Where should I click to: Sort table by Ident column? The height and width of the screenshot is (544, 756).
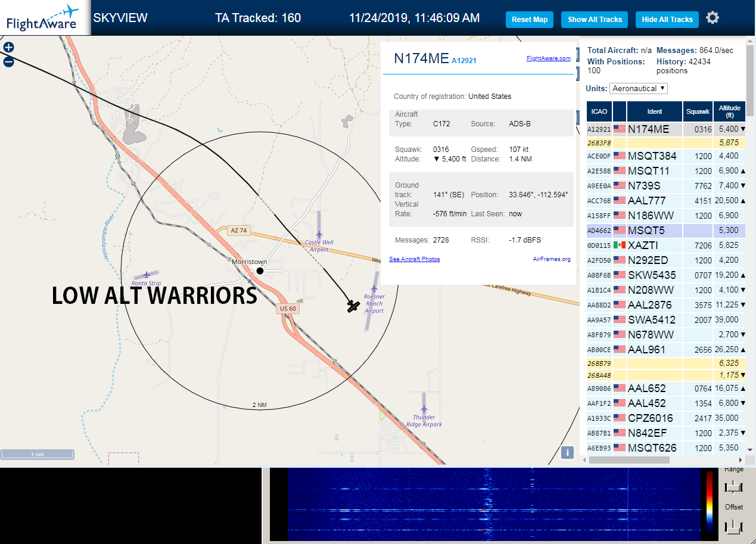tap(654, 111)
